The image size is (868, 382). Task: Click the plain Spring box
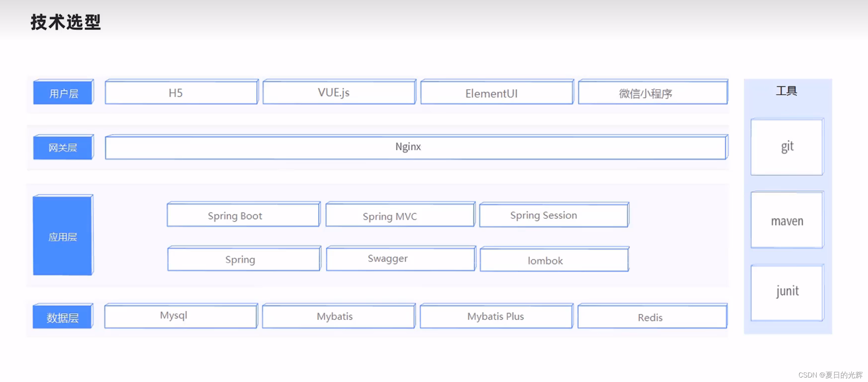click(244, 259)
